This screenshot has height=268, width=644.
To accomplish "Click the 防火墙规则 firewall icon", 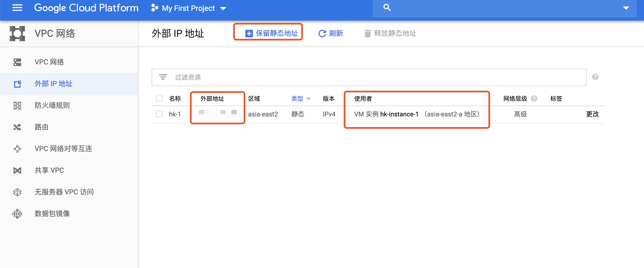I will [17, 106].
